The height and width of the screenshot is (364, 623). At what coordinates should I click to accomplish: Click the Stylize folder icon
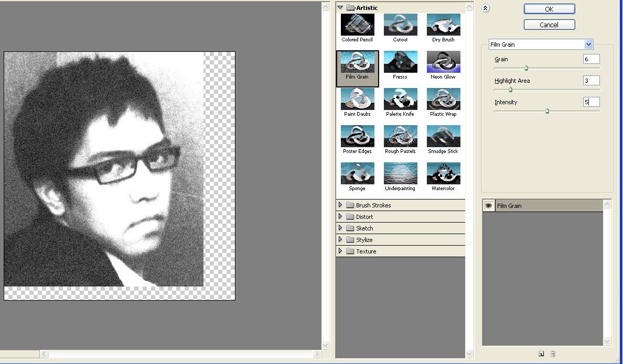point(350,240)
